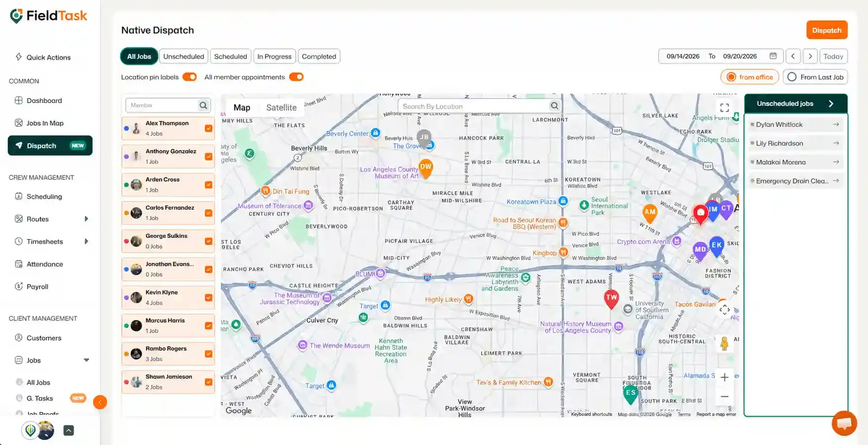The height and width of the screenshot is (445, 868).
Task: Open the map Terms link
Action: tap(684, 414)
